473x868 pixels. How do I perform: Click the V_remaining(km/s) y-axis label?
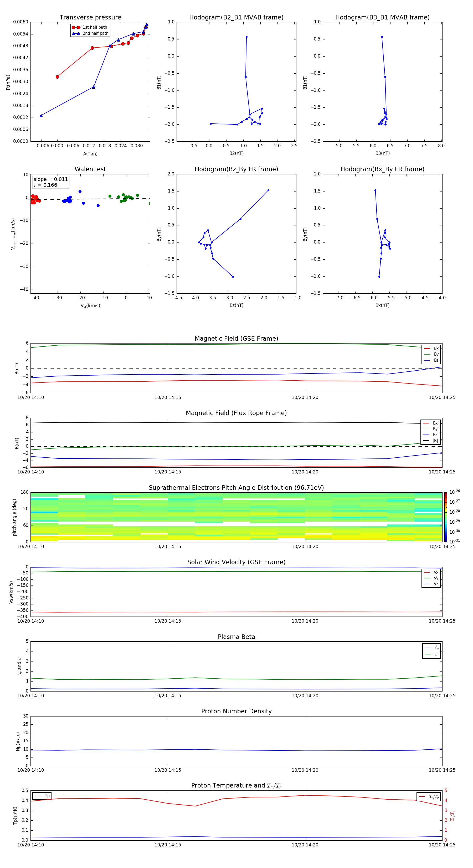[x=13, y=234]
